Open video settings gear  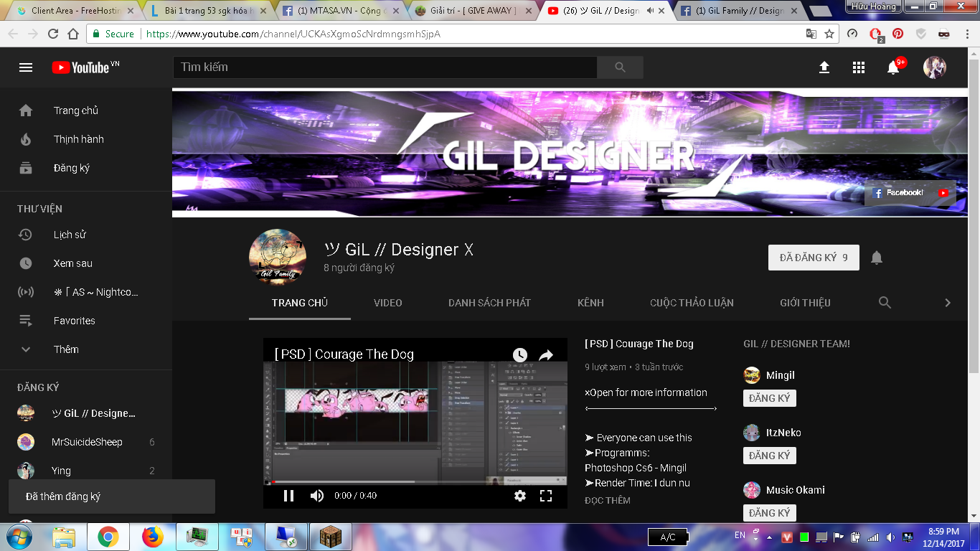point(520,496)
